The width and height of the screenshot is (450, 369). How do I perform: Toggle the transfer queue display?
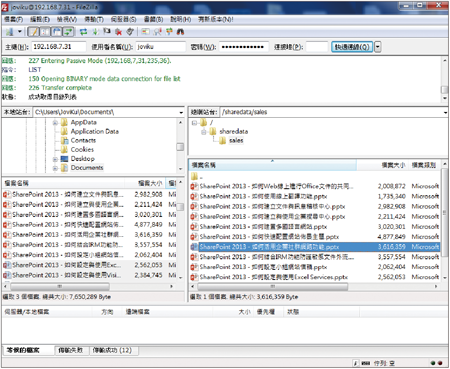68,32
